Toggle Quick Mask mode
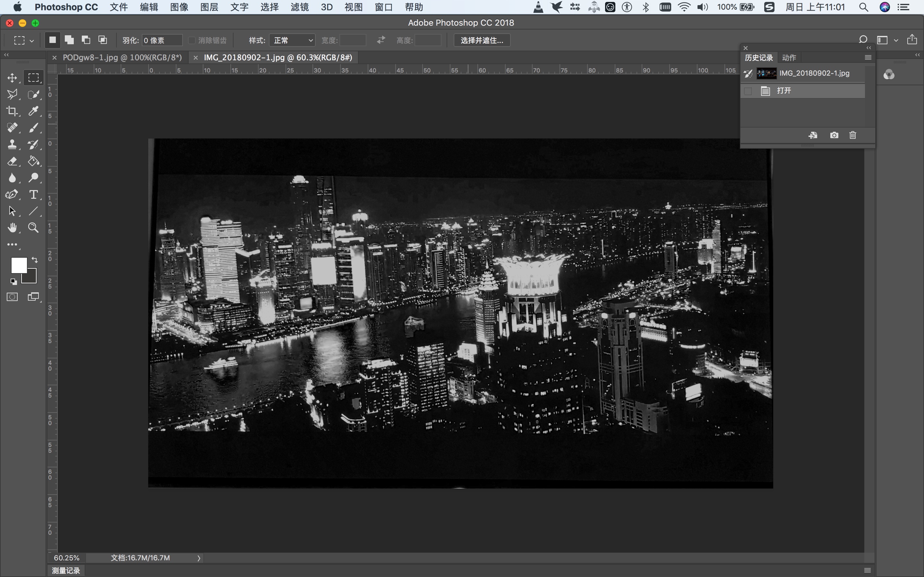The width and height of the screenshot is (924, 577). [12, 297]
